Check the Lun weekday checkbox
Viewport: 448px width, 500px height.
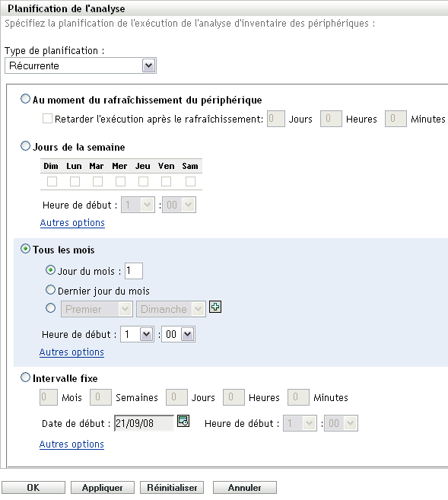[75, 182]
